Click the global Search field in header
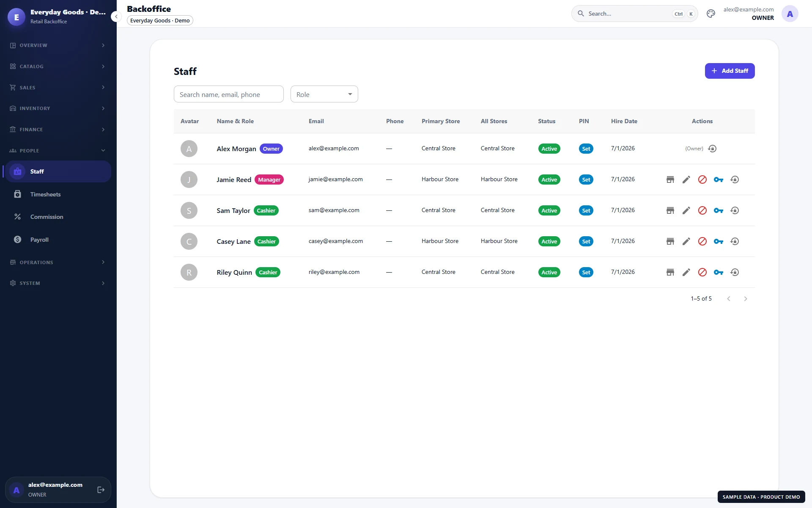This screenshot has height=508, width=812. [634, 14]
